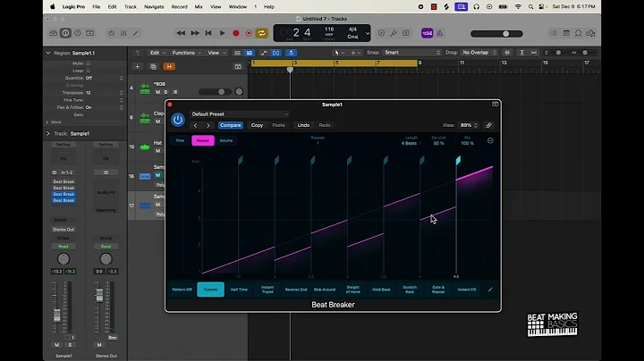644x361 pixels.
Task: Collapse the Region Sample1.1 inspector section
Action: coord(48,53)
